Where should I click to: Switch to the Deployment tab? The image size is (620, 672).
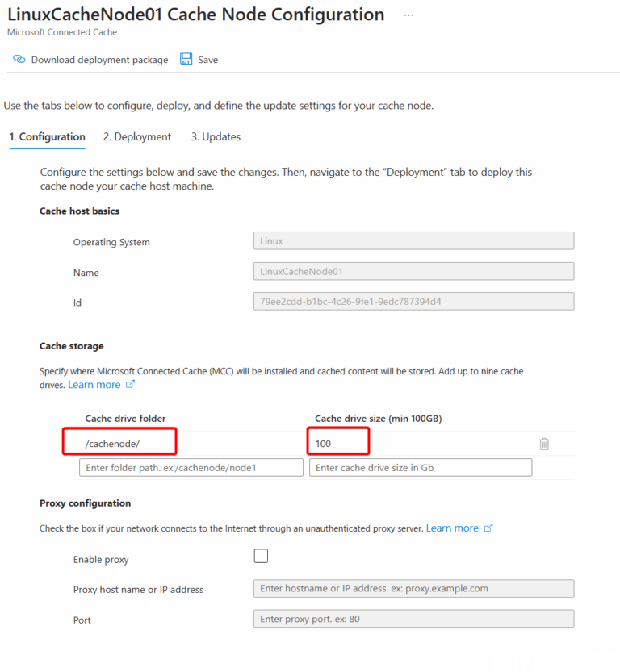click(136, 136)
